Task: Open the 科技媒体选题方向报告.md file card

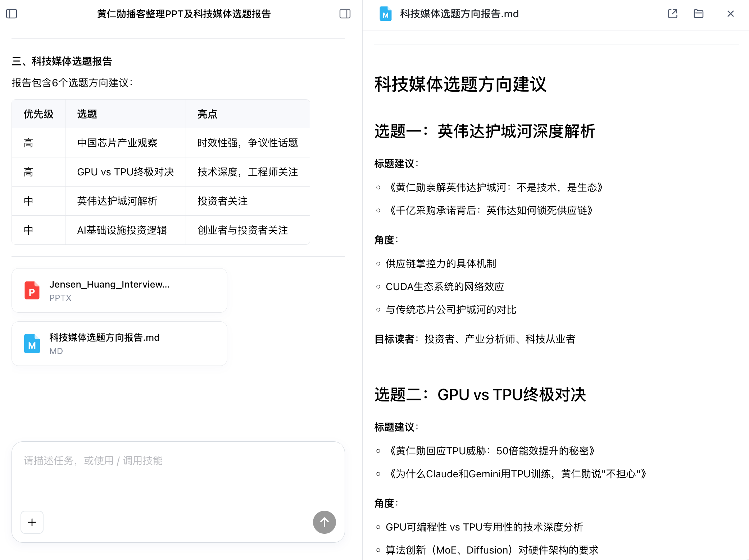Action: click(119, 344)
